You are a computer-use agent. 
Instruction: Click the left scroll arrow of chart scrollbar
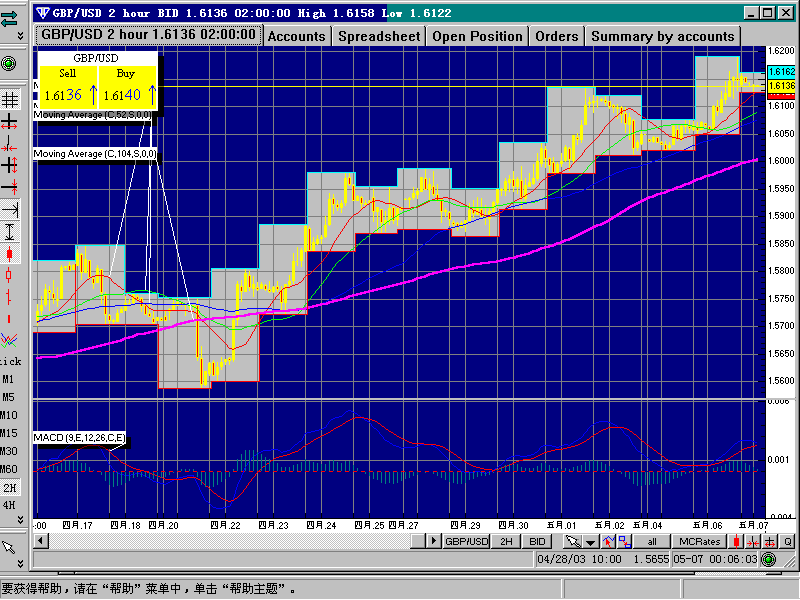click(x=41, y=541)
